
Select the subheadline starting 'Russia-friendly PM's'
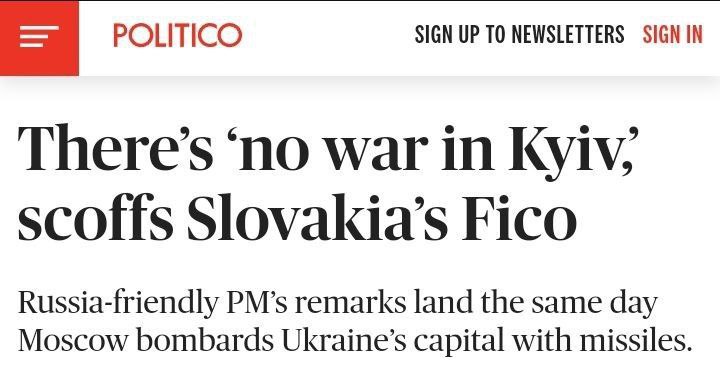[x=354, y=321]
